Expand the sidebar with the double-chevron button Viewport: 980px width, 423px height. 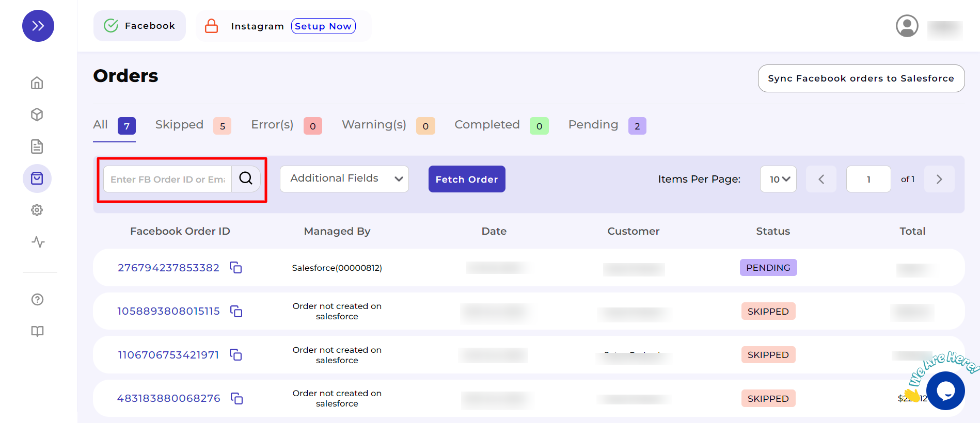38,26
